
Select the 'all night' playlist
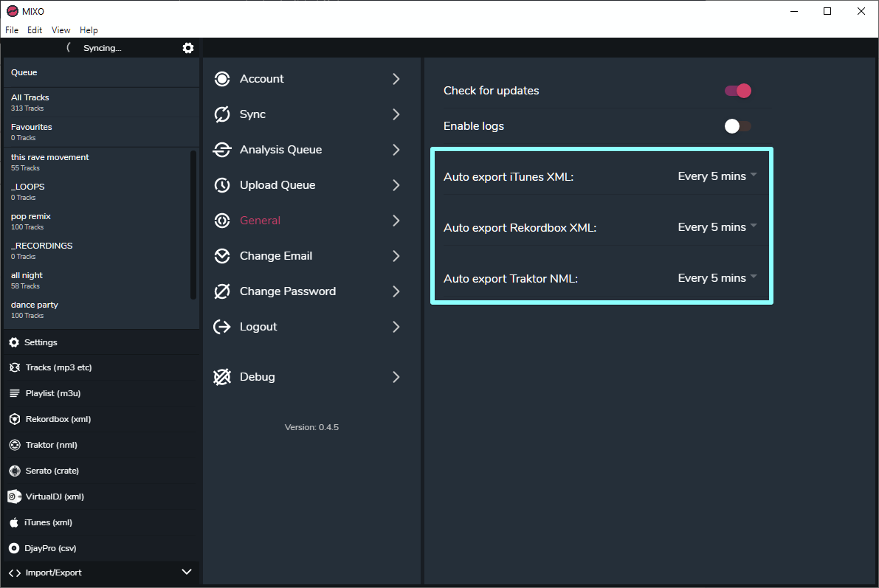click(x=97, y=280)
